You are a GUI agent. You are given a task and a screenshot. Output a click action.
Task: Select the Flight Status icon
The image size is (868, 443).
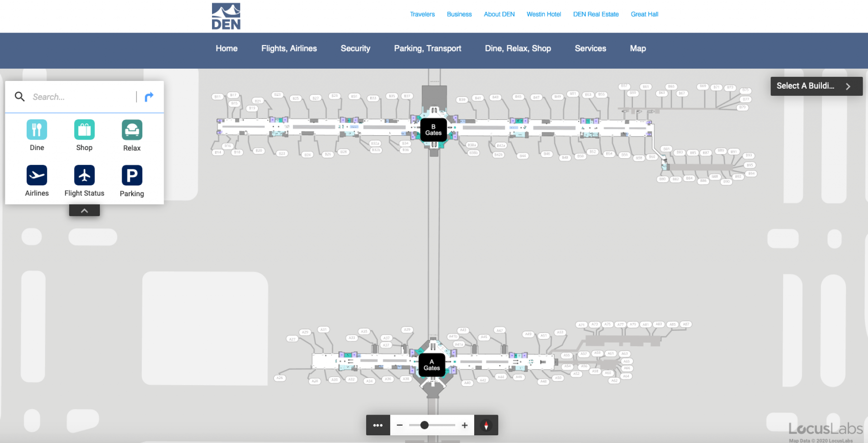point(84,175)
